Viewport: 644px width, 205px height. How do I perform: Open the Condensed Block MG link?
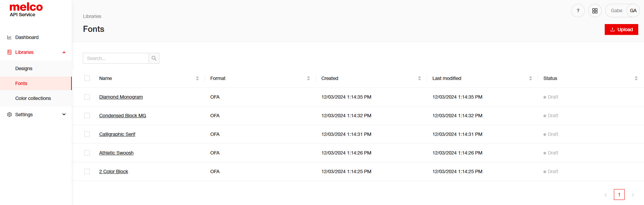[x=123, y=116]
